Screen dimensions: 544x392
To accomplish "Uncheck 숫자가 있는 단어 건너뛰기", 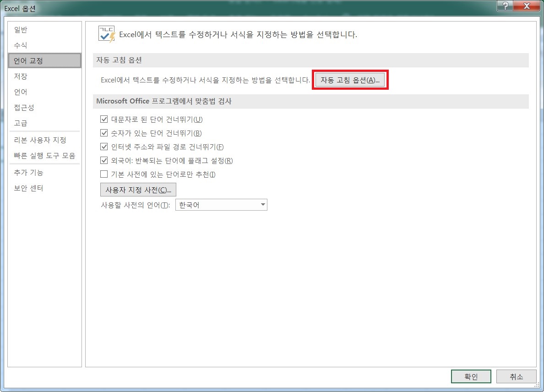I will (x=104, y=133).
